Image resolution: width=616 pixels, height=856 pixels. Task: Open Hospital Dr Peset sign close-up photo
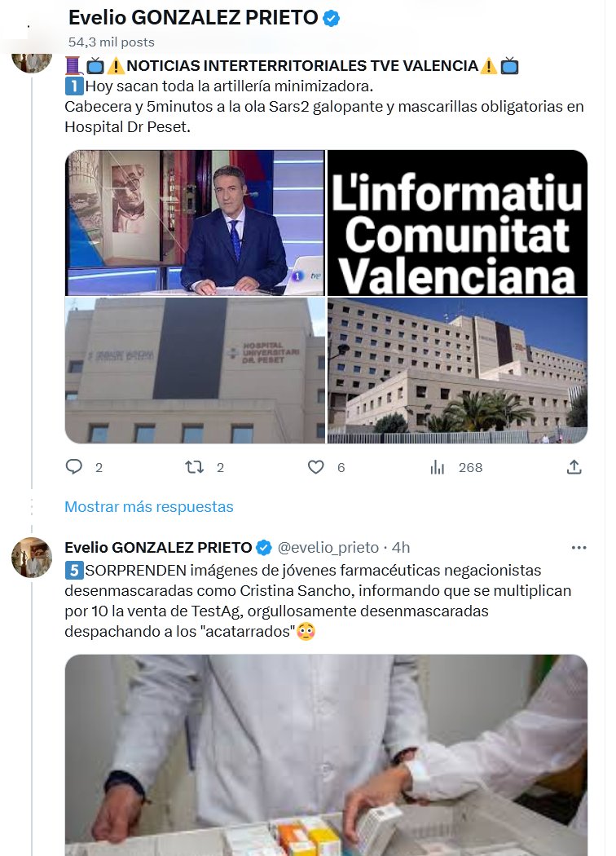[x=195, y=371]
